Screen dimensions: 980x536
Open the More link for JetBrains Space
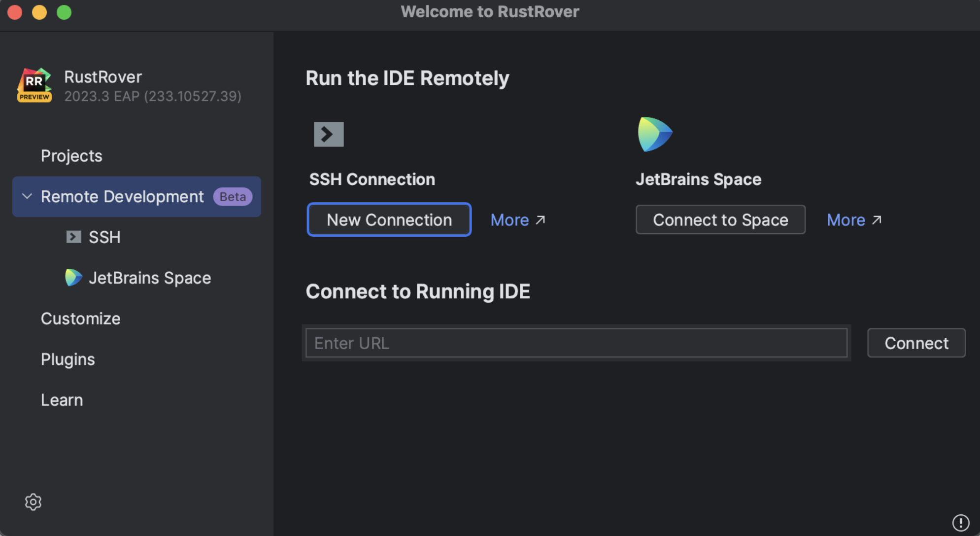pyautogui.click(x=846, y=220)
